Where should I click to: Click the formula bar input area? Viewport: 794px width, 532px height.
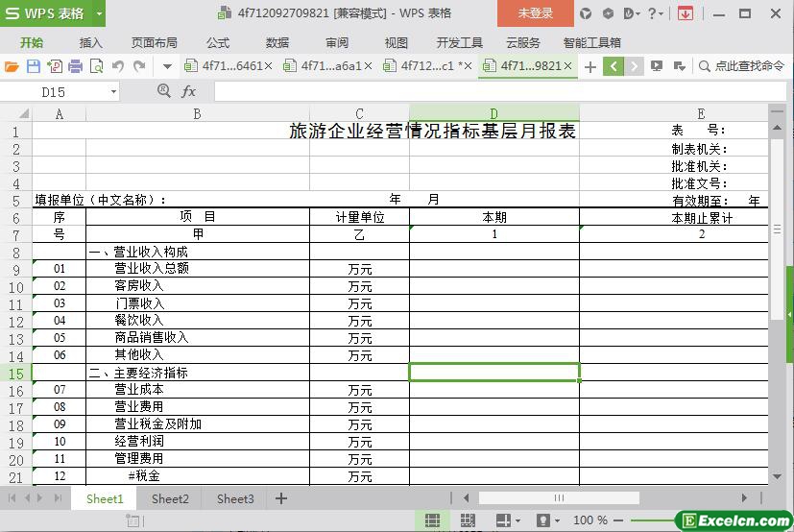pos(500,91)
